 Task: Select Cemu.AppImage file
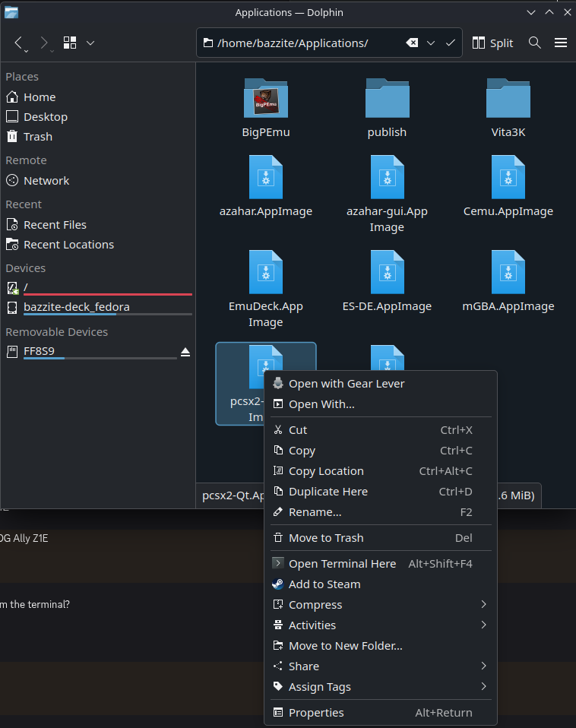[x=508, y=187]
